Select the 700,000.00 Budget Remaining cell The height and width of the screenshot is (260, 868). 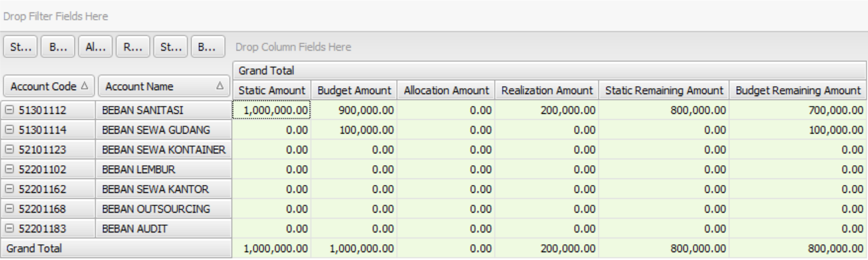tap(798, 110)
